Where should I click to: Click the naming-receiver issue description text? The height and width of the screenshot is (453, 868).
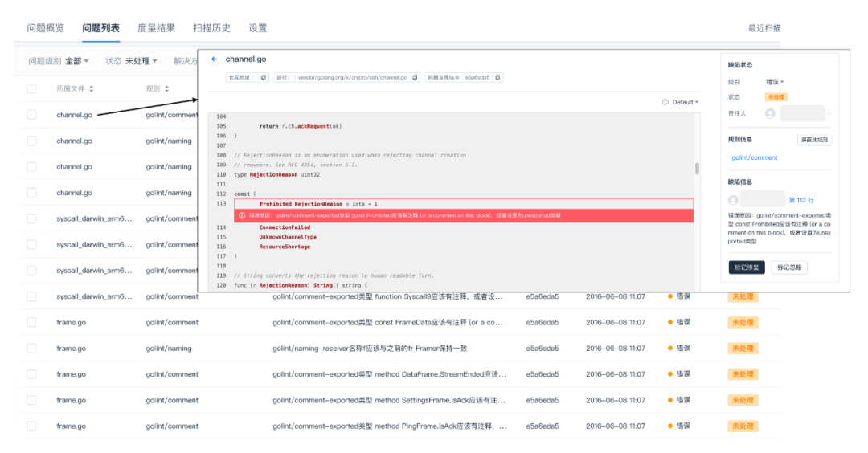click(x=370, y=349)
